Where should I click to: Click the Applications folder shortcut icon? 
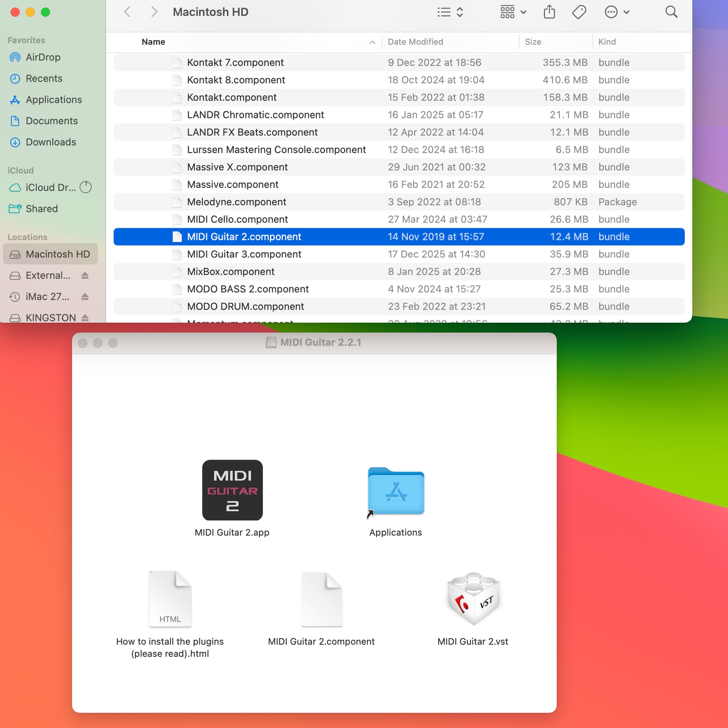(x=395, y=492)
